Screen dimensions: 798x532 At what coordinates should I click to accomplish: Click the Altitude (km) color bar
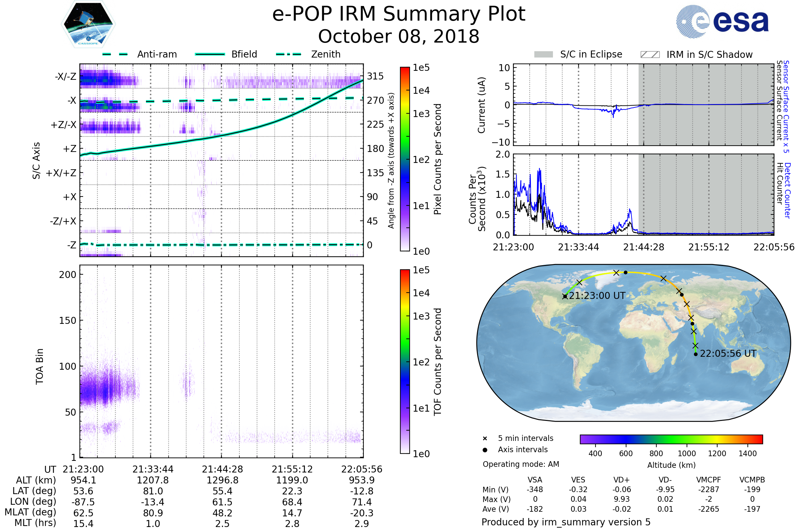point(671,439)
